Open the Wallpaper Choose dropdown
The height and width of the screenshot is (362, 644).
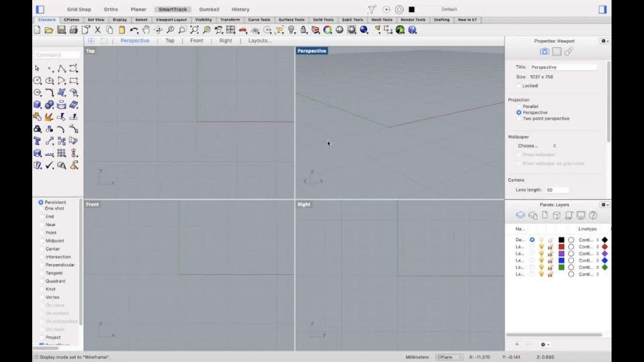(536, 146)
